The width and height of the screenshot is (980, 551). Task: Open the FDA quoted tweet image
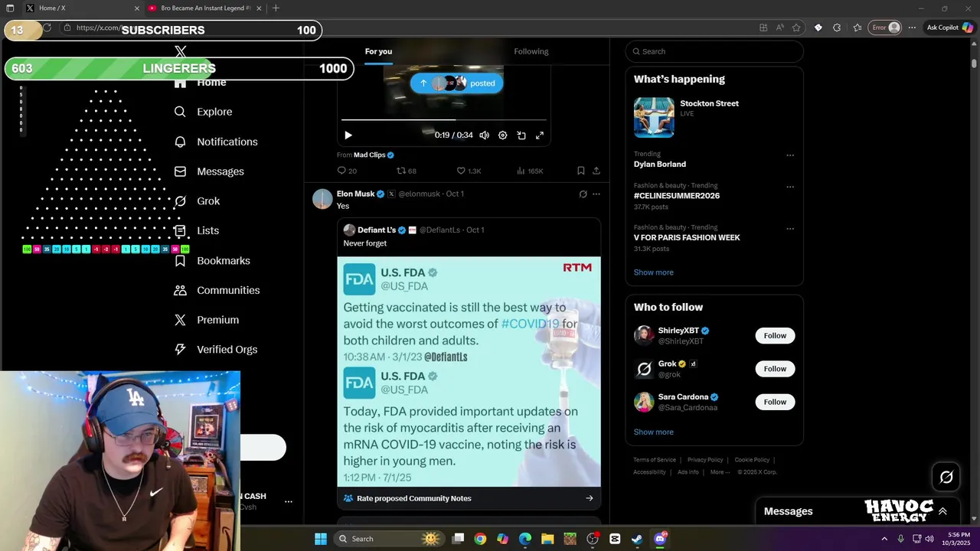[x=469, y=372]
